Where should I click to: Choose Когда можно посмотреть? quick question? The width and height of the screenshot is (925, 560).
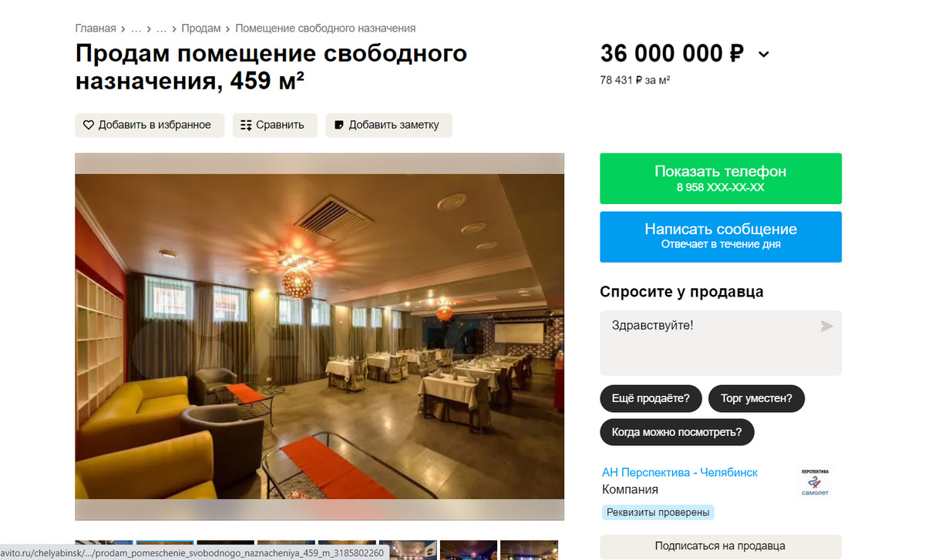coord(677,432)
